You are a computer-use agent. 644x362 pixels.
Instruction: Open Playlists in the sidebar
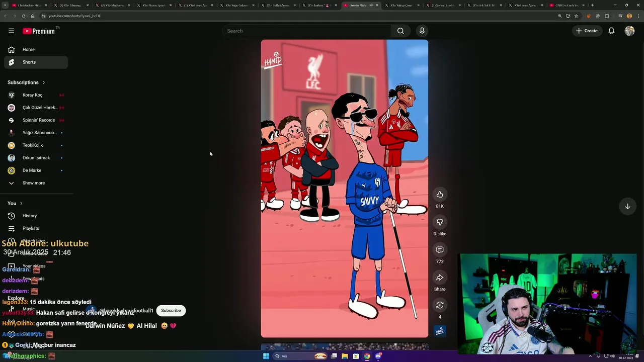pos(36,228)
